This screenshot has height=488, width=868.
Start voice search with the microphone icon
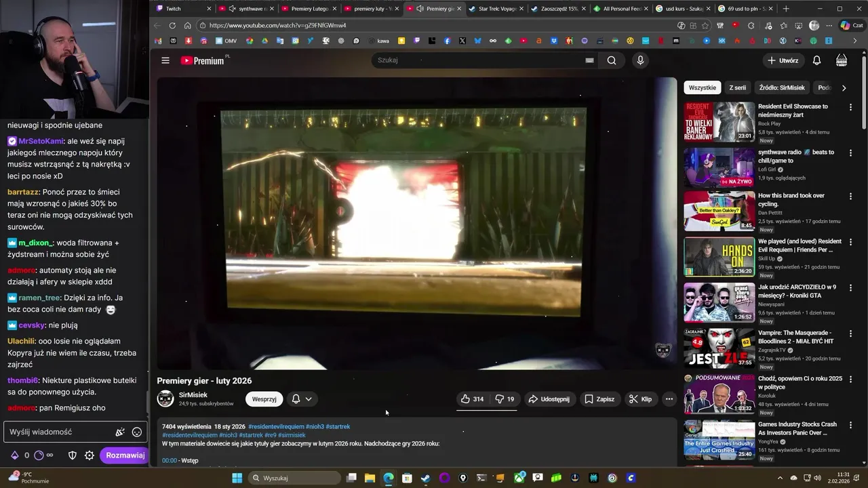coord(640,60)
